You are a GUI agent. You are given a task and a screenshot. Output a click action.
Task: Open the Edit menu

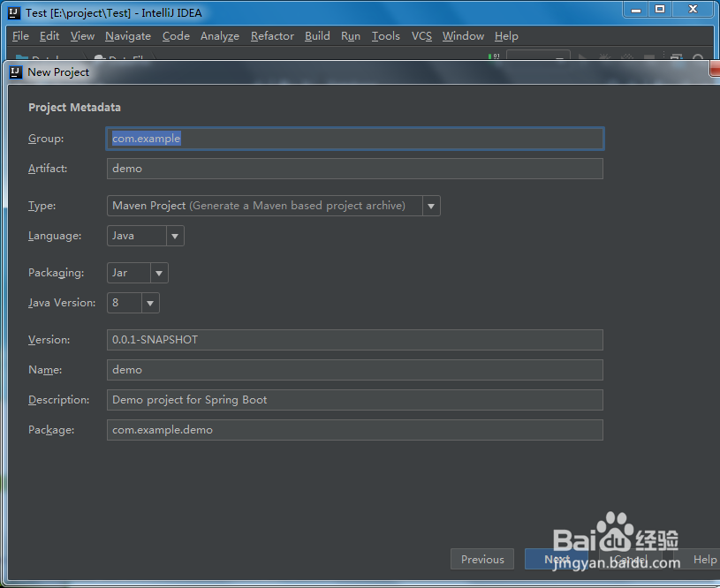point(49,36)
